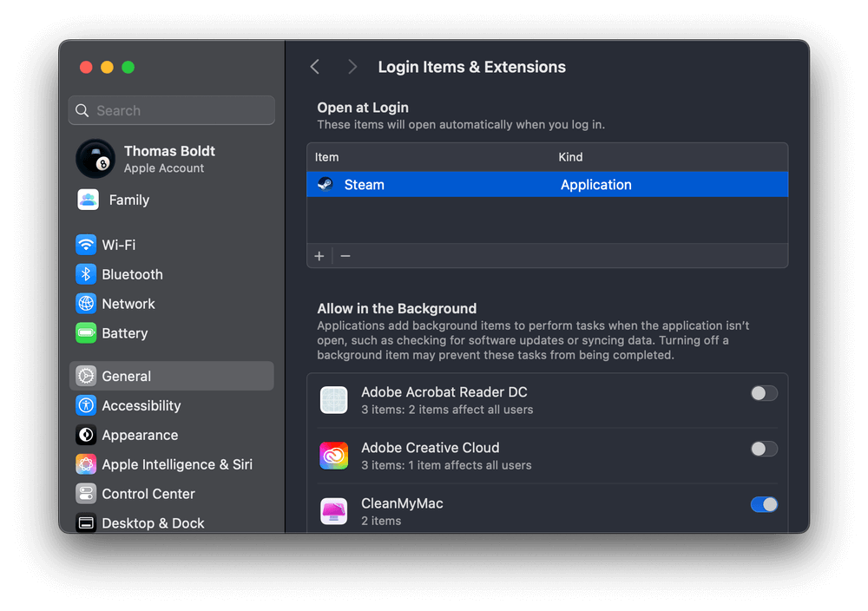Click the Adobe Acrobat Reader DC name
The image size is (868, 611).
tap(444, 391)
